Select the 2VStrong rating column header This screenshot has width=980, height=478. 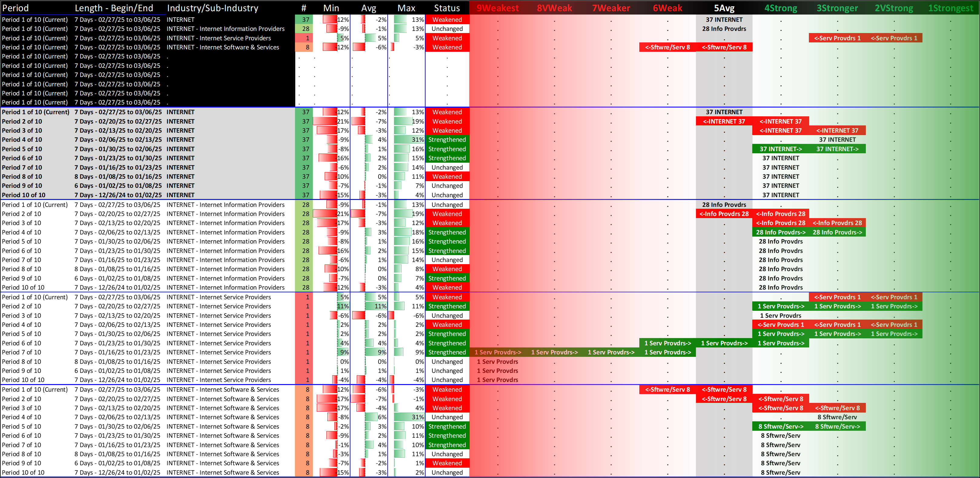pos(894,8)
